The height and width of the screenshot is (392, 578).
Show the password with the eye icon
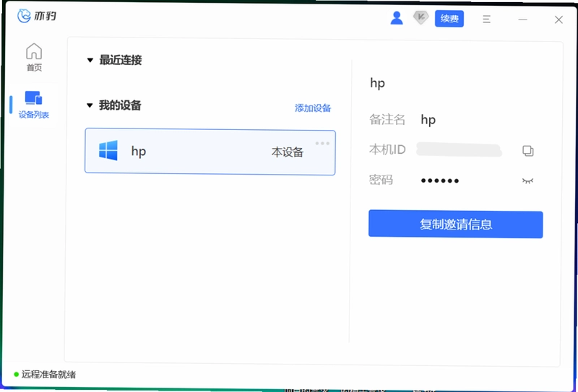[527, 180]
